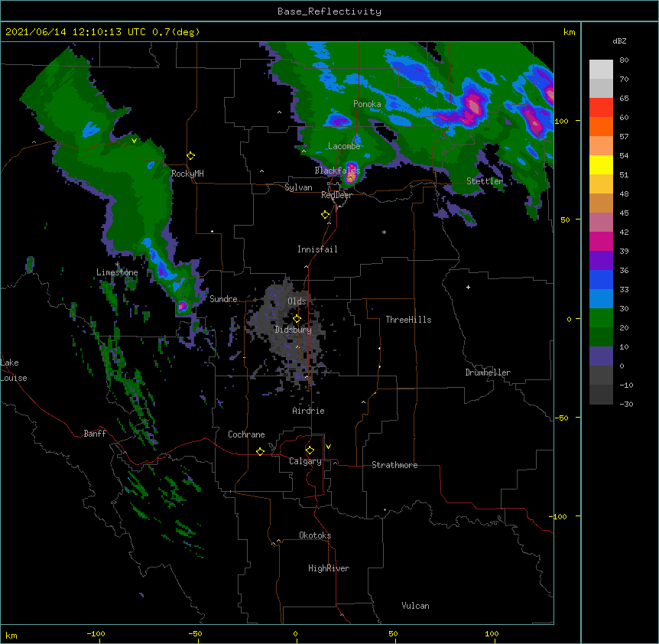Click the dBZ legend heading

pos(619,41)
